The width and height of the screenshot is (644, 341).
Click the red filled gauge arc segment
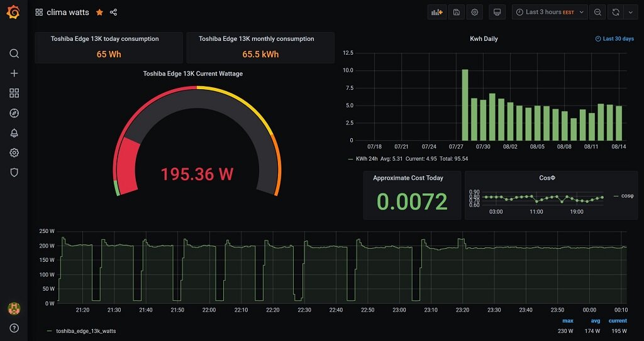(128, 166)
